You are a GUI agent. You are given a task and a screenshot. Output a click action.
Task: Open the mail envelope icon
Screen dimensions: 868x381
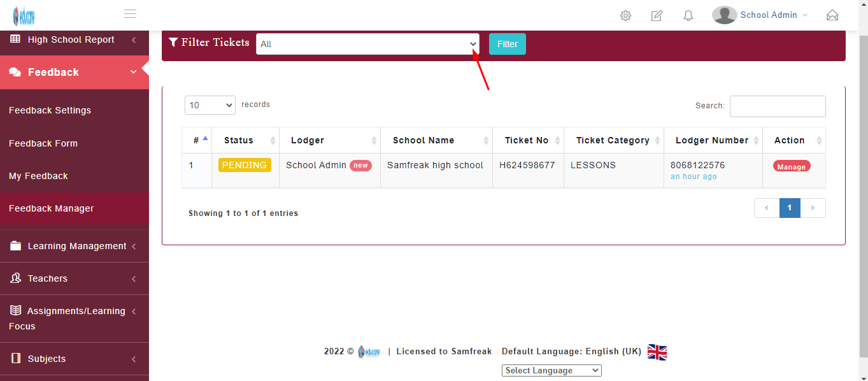pos(832,15)
